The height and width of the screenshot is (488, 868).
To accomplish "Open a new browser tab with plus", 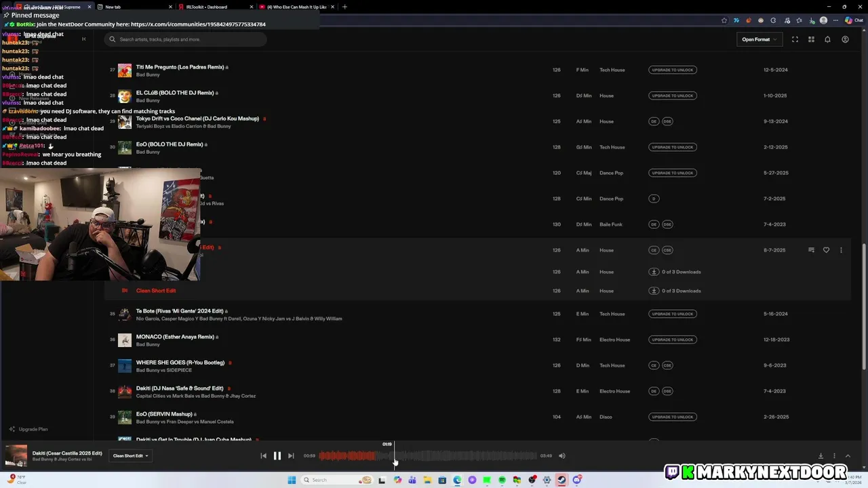I will (344, 7).
